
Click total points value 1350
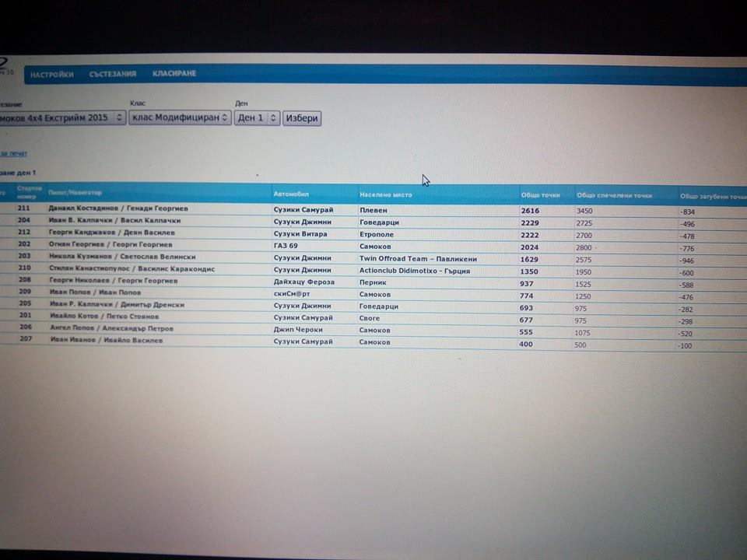(529, 271)
